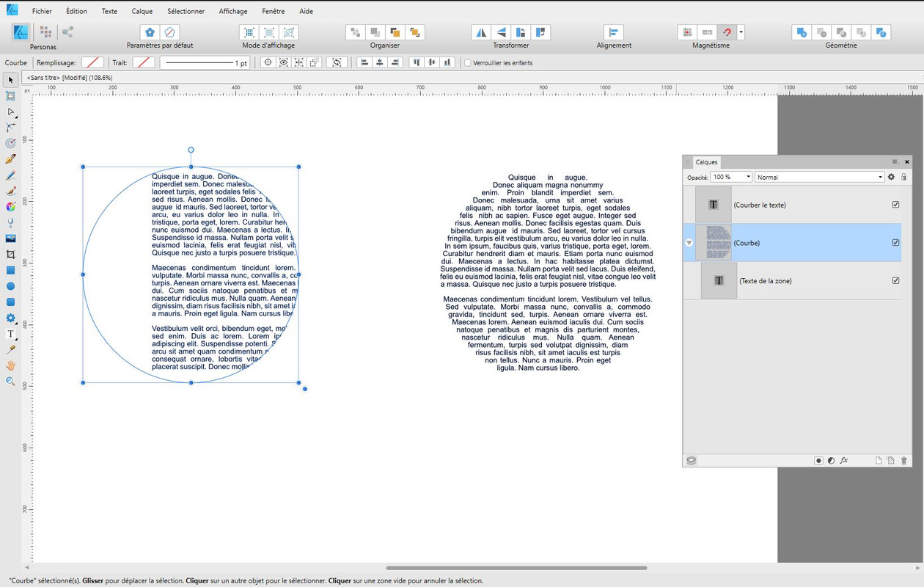
Task: Open the Alignement options button
Action: (x=614, y=32)
